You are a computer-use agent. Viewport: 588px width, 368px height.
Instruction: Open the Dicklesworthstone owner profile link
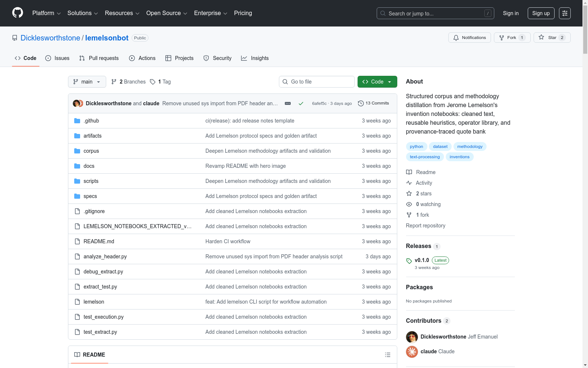click(x=50, y=38)
